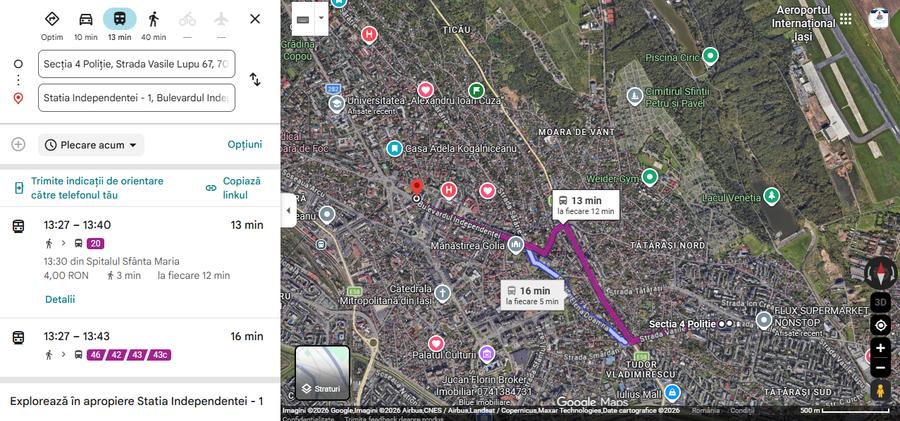Click bus line 42 badge

tap(116, 355)
